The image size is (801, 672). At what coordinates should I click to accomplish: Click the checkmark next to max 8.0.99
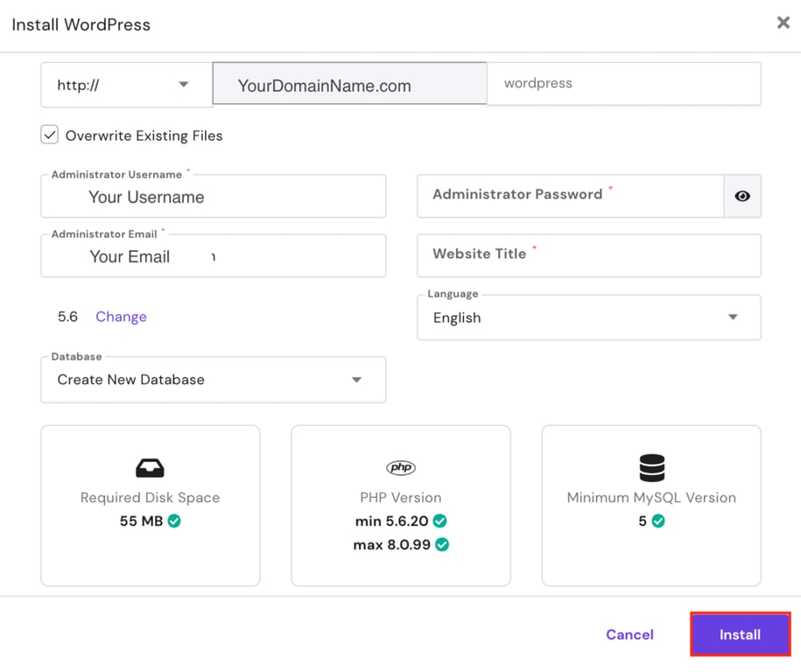442,544
